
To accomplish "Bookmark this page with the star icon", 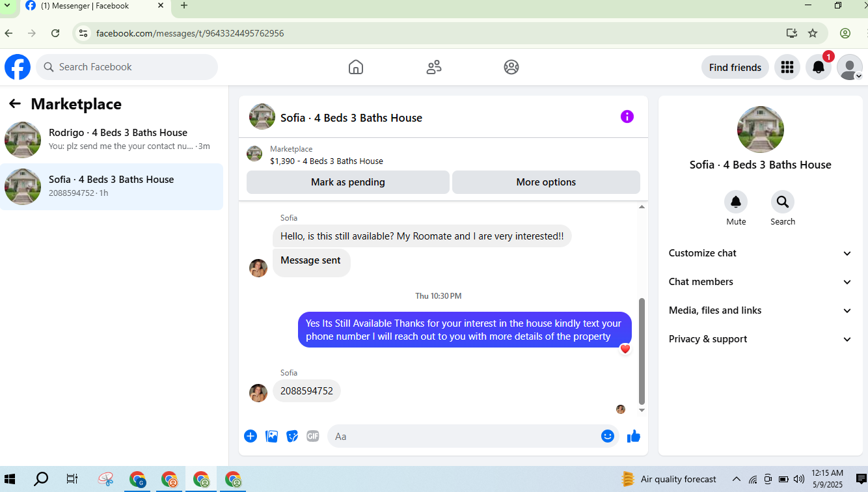I will 813,33.
